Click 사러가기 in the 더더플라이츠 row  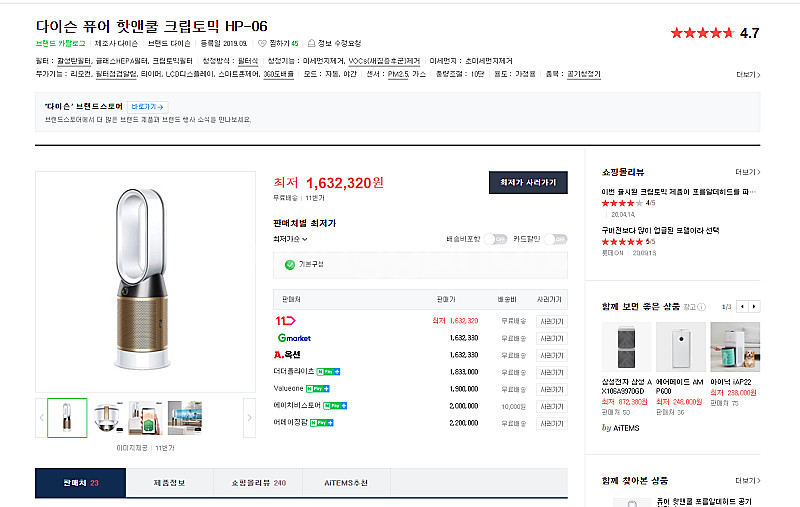coord(552,372)
